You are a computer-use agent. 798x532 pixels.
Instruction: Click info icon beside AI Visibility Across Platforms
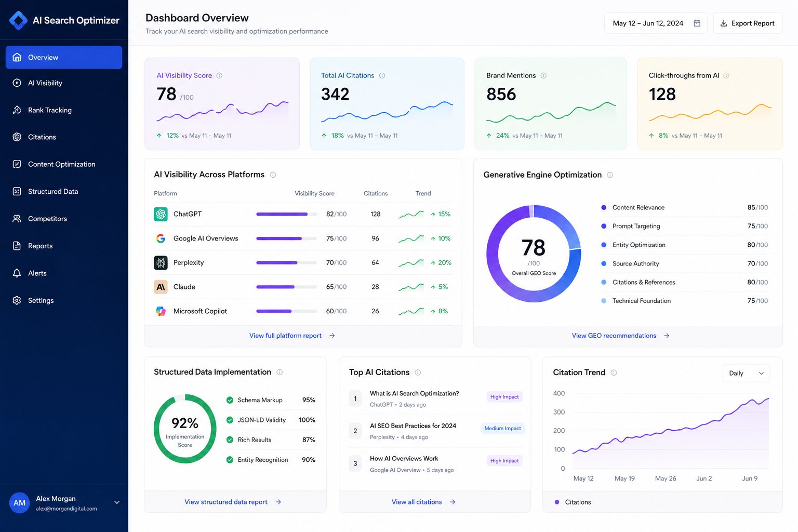[273, 175]
